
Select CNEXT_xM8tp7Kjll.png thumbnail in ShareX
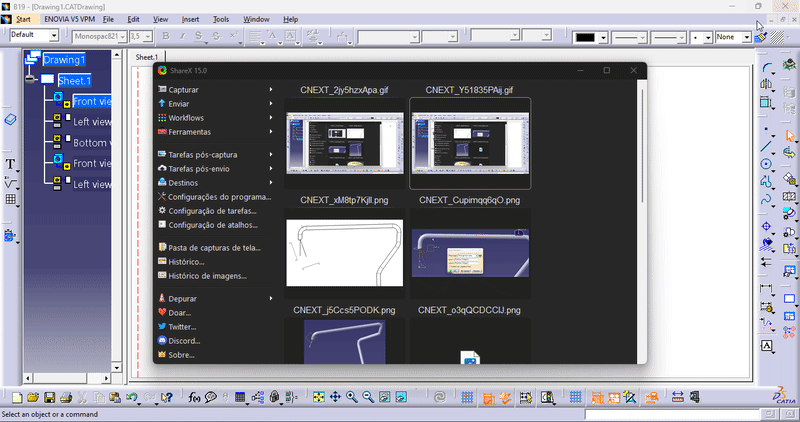click(344, 253)
